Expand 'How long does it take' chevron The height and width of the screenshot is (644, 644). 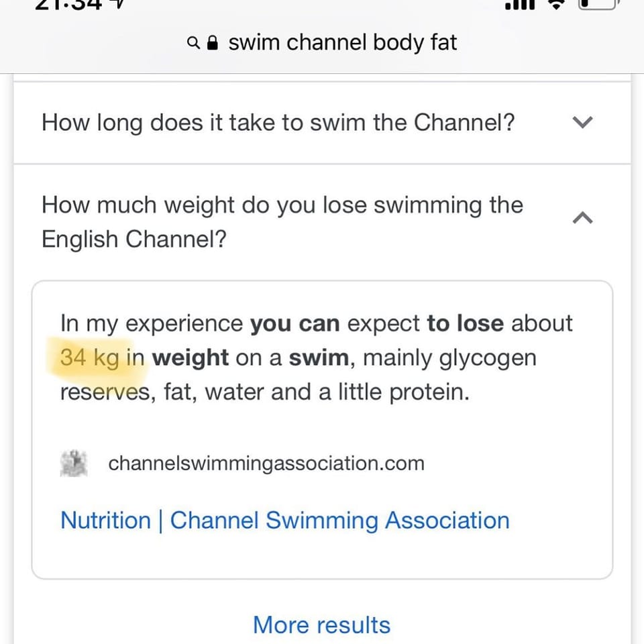click(x=582, y=122)
